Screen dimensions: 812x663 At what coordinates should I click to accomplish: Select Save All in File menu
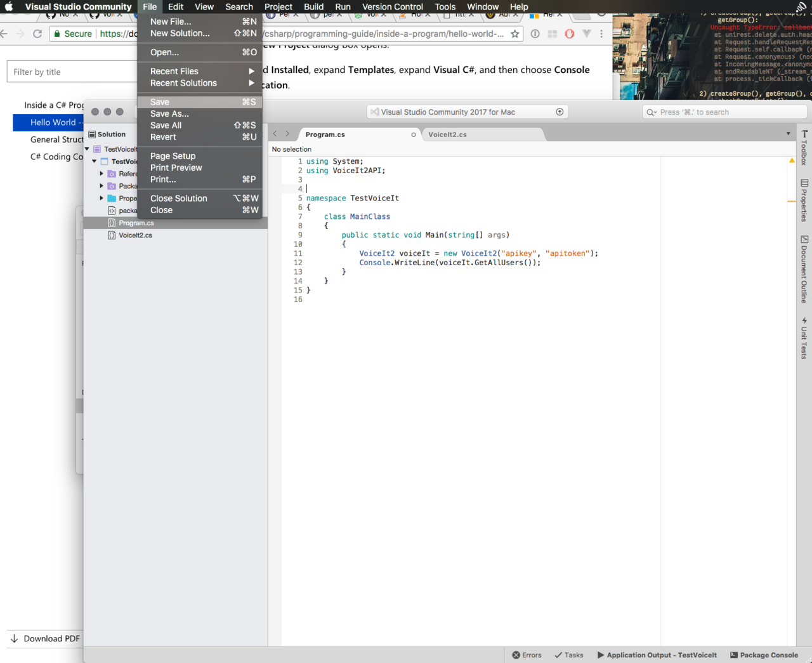(200, 125)
